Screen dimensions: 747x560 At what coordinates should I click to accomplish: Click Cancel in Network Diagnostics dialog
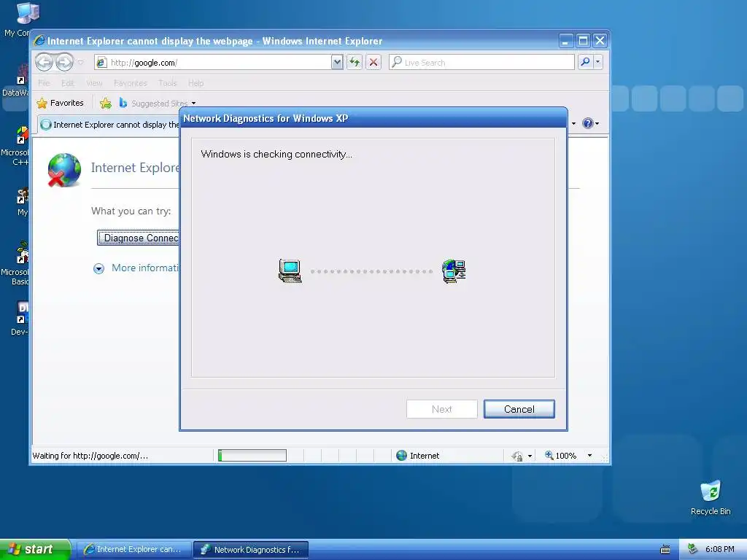pos(519,409)
